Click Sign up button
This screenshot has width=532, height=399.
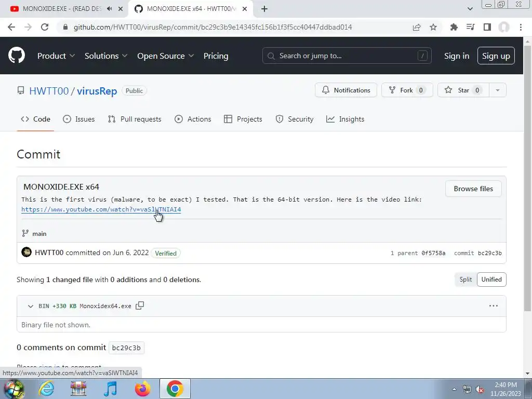point(496,56)
